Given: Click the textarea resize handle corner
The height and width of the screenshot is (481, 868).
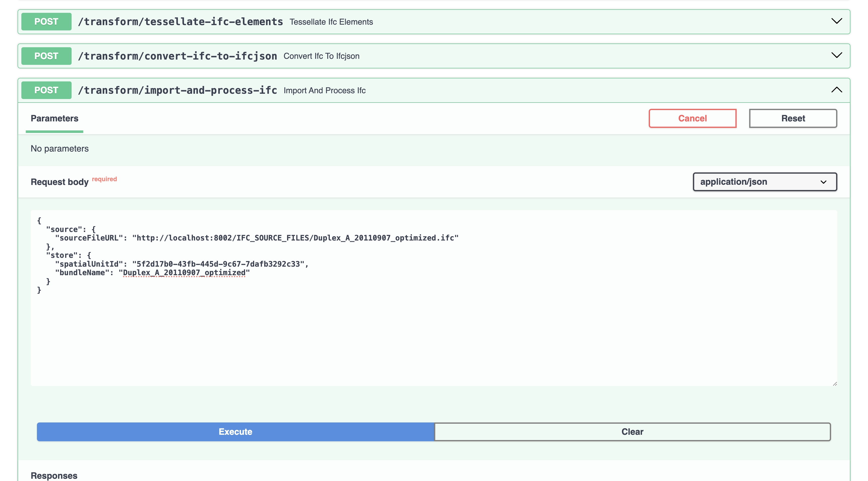Looking at the screenshot, I should click(x=835, y=383).
